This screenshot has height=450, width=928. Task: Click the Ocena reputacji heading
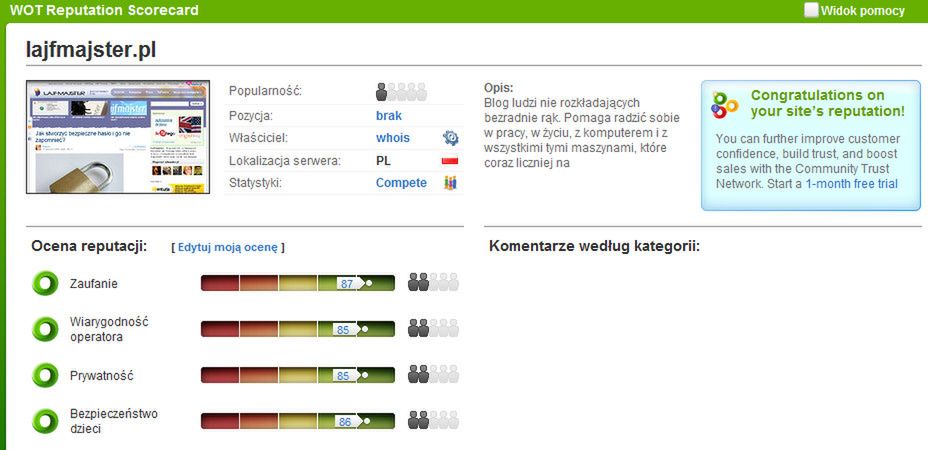click(x=89, y=246)
